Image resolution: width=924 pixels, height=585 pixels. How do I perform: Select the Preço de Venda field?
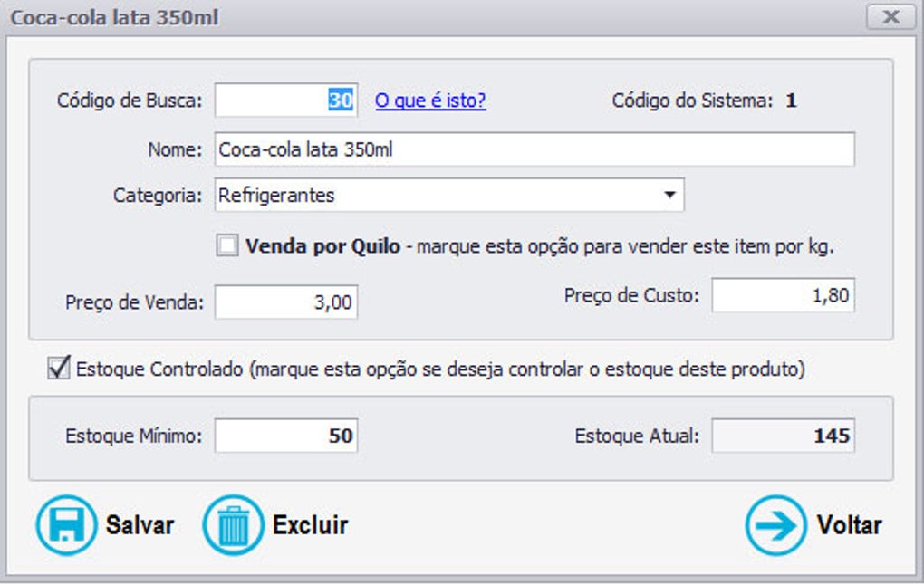click(285, 302)
